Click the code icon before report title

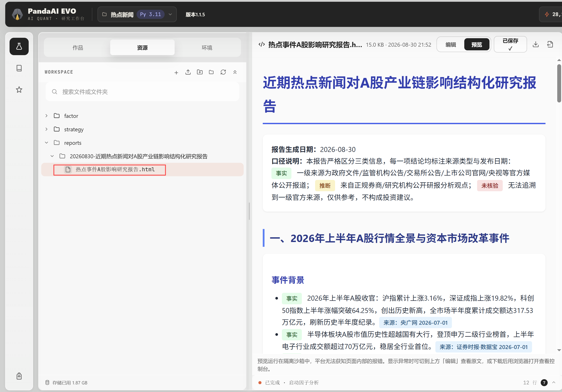click(x=262, y=44)
